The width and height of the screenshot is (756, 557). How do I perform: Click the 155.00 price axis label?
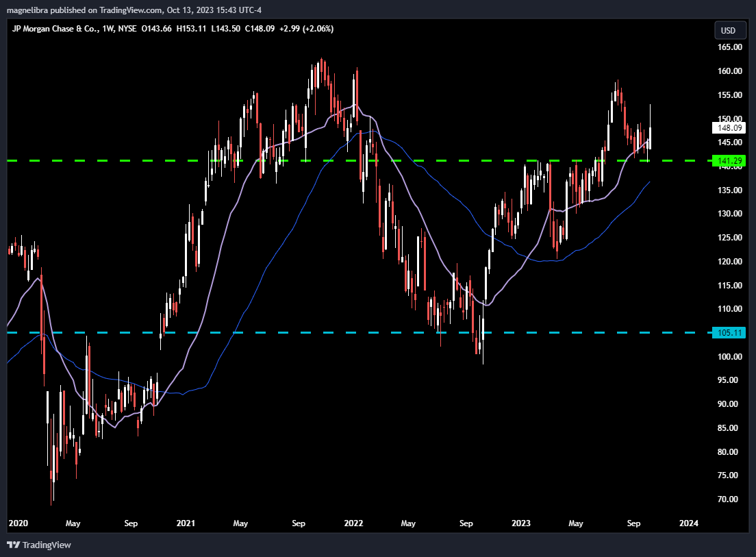pyautogui.click(x=730, y=95)
